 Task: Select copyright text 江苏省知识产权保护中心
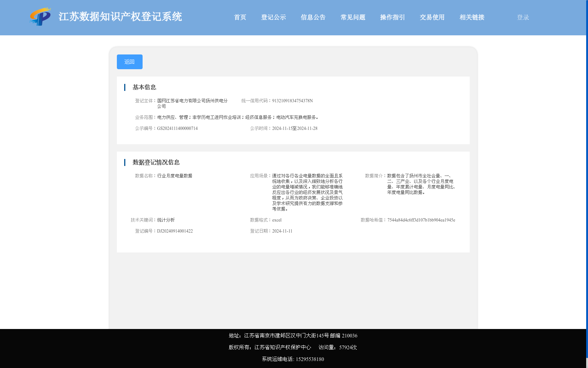[283, 347]
